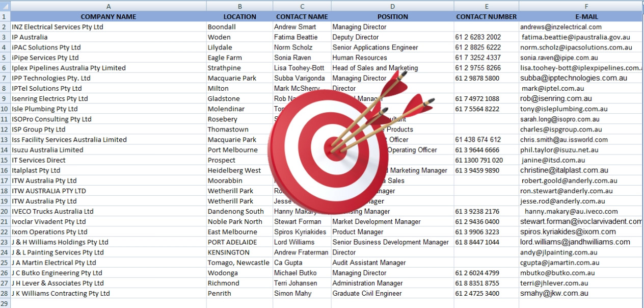The width and height of the screenshot is (644, 308).
Task: Click the COMPANY NAME header cell
Action: (109, 16)
